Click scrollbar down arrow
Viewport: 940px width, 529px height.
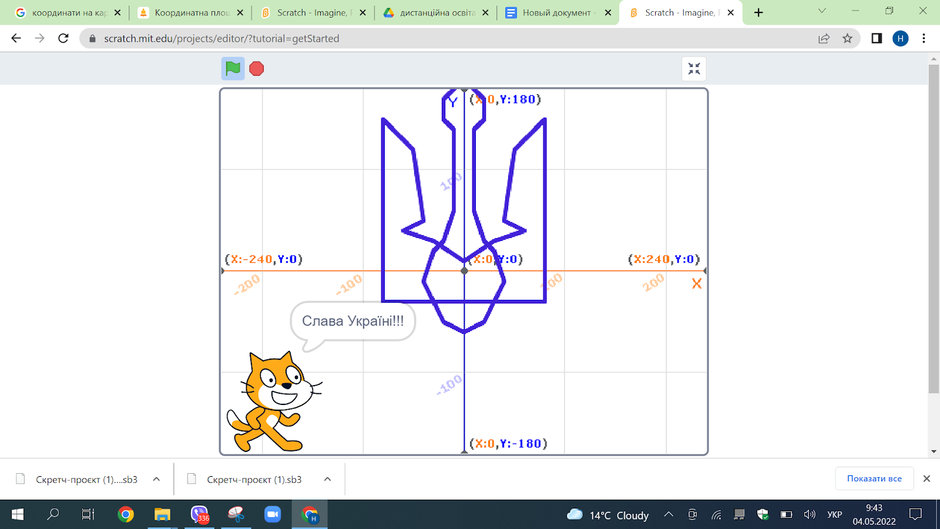pyautogui.click(x=933, y=452)
